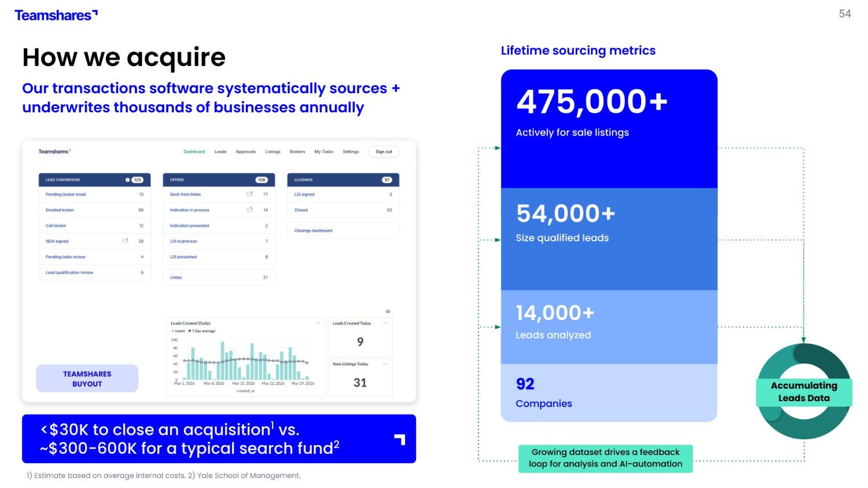Image resolution: width=868 pixels, height=488 pixels.
Task: Click the mail icon beside Back from limbo
Action: (x=249, y=195)
